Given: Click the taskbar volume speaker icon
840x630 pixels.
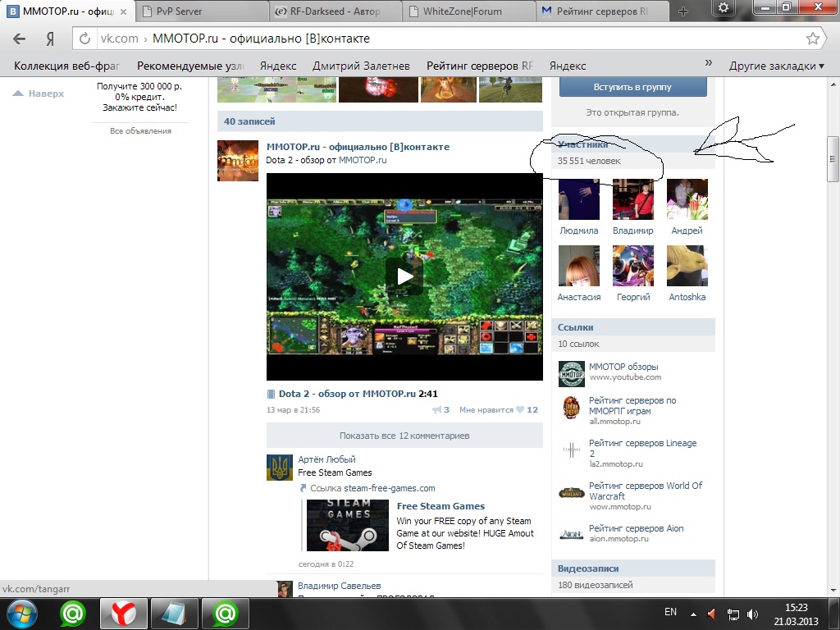Looking at the screenshot, I should coord(753,614).
